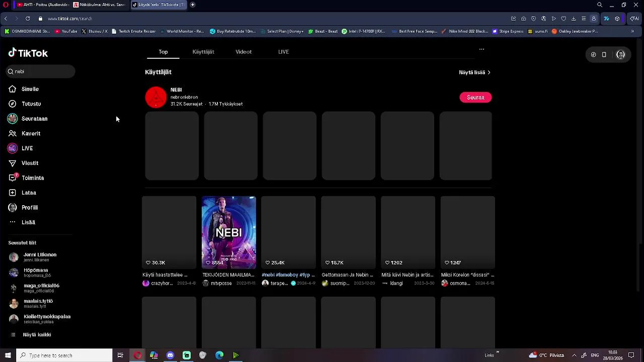Bookmark the page with the heart icon

coord(563,19)
